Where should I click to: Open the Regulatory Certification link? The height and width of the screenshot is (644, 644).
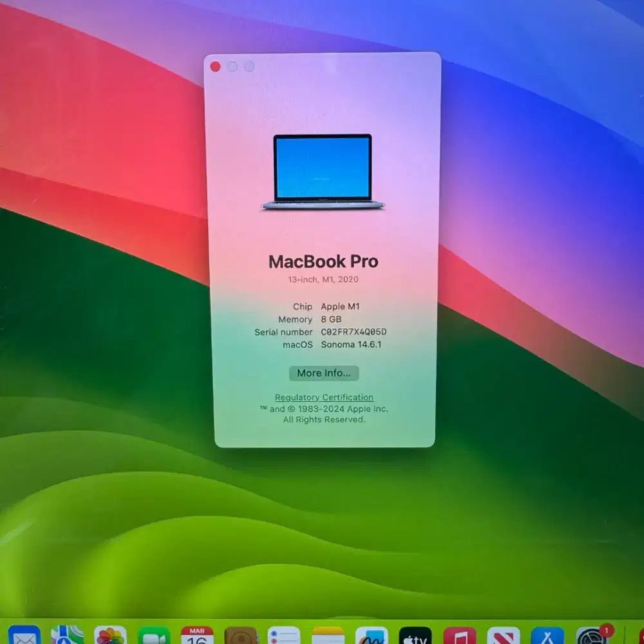324,397
